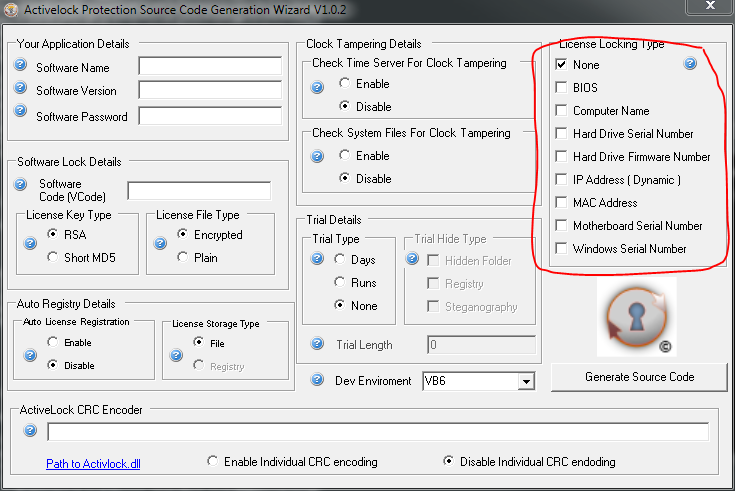Enable system files clock tampering check
The image size is (735, 491).
coord(345,155)
